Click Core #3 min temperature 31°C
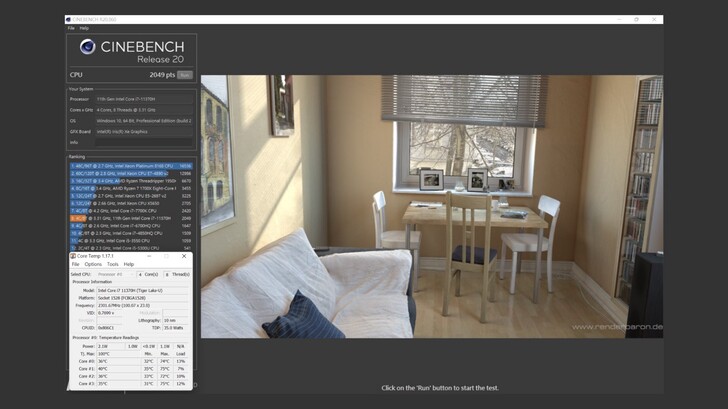The height and width of the screenshot is (409, 728). (x=149, y=383)
